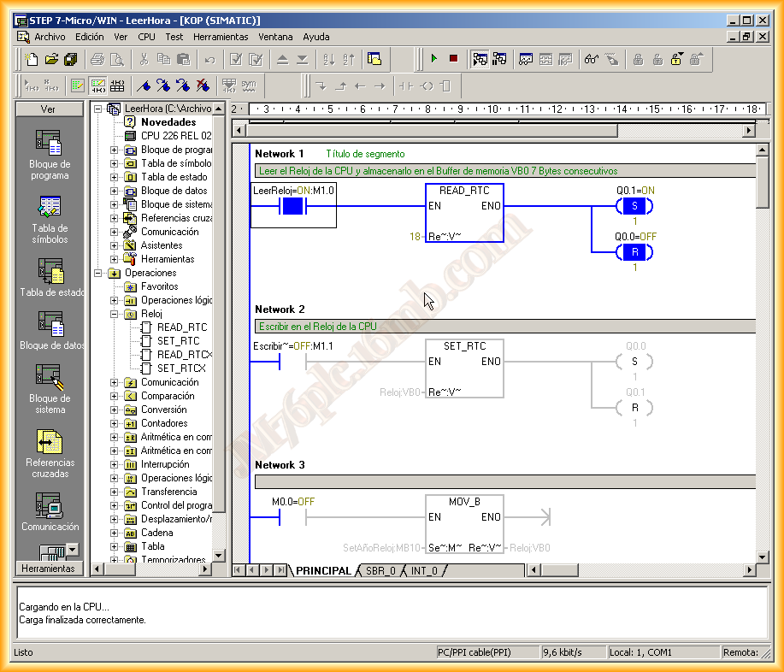Click the Open project folder icon
Image resolution: width=784 pixels, height=672 pixels.
50,59
